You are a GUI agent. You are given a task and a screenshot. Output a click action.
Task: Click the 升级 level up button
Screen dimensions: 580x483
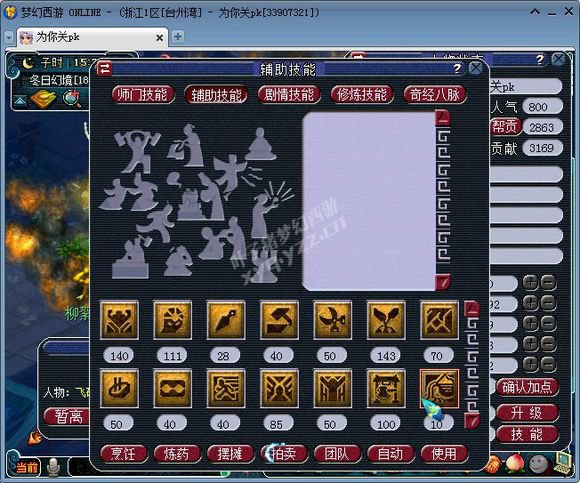pyautogui.click(x=527, y=413)
